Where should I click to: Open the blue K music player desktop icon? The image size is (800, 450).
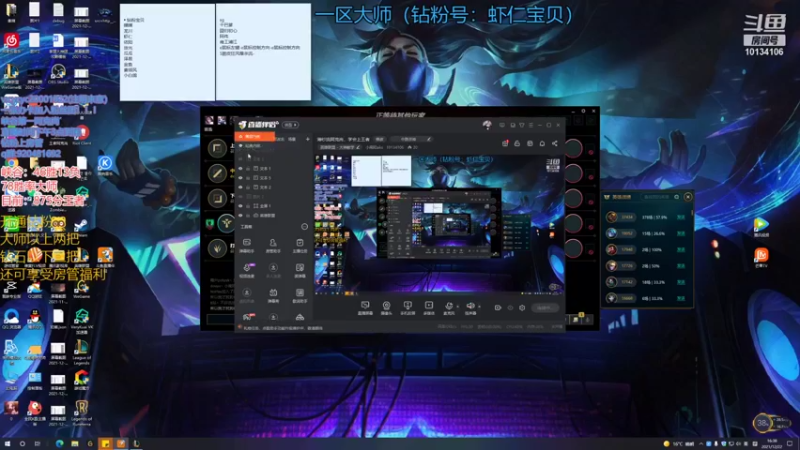[x=105, y=163]
